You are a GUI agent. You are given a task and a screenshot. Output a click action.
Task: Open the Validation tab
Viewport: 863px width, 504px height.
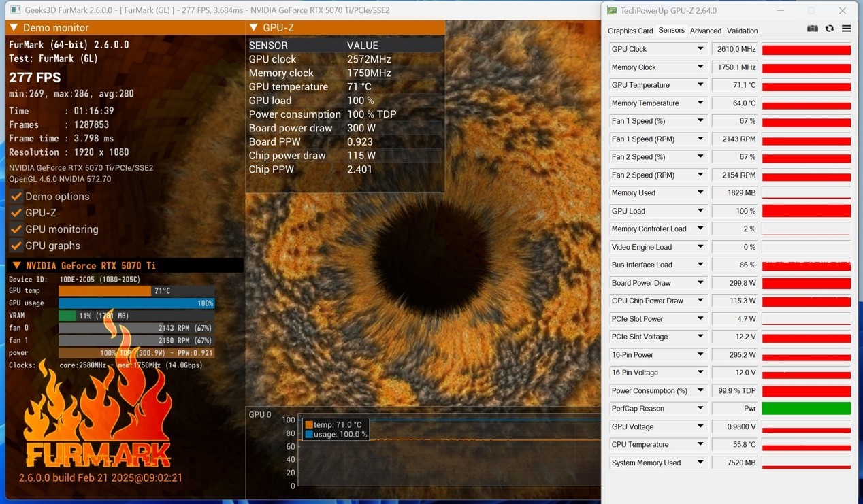(742, 31)
